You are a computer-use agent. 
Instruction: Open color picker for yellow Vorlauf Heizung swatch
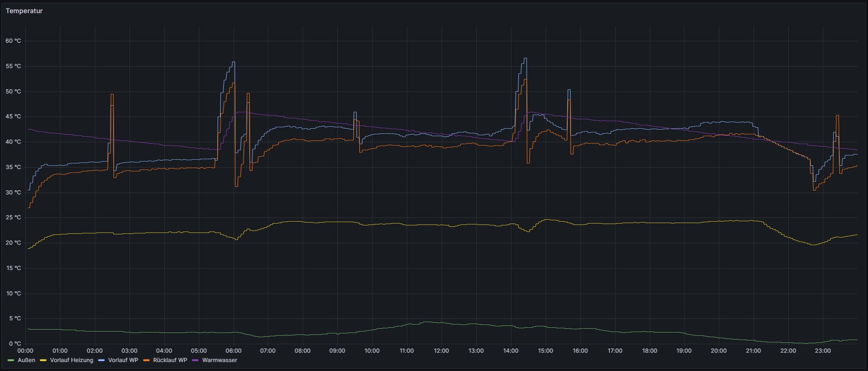(x=44, y=360)
